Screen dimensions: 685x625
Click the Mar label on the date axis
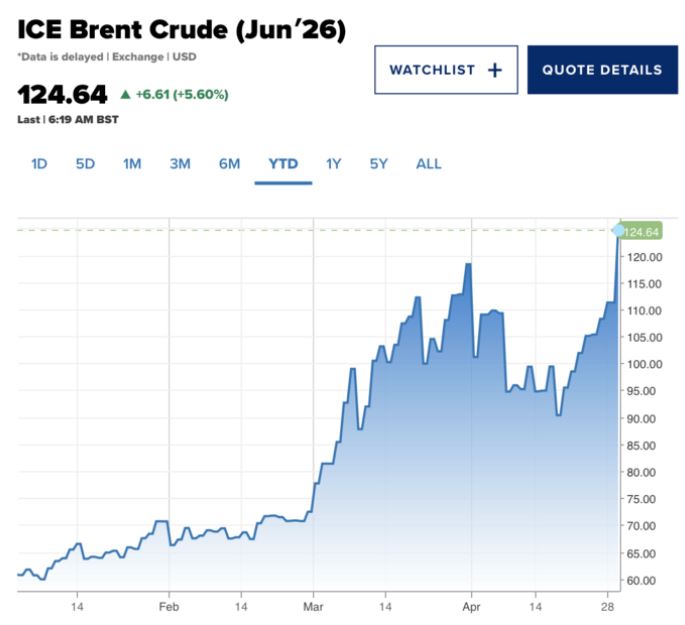tap(313, 606)
